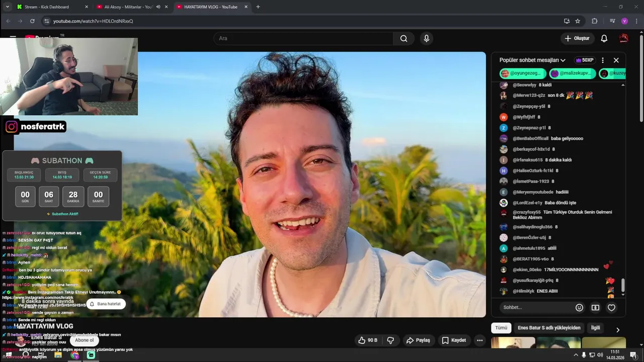This screenshot has height=362, width=644.
Task: Open Chrome three-dot menu
Action: (x=636, y=21)
